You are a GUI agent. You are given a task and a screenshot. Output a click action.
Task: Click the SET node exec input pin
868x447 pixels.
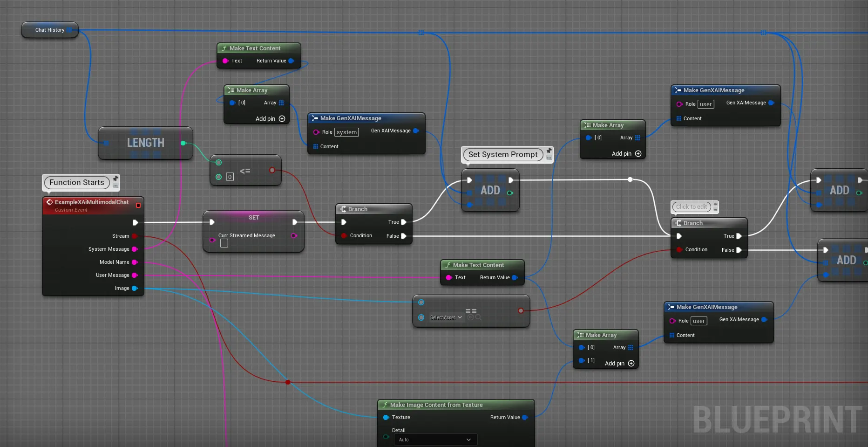tap(212, 222)
